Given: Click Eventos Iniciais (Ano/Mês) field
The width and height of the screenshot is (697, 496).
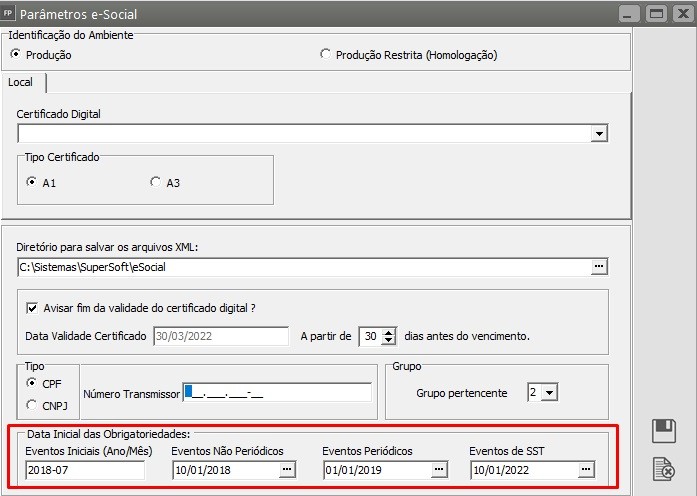Looking at the screenshot, I should click(x=85, y=469).
